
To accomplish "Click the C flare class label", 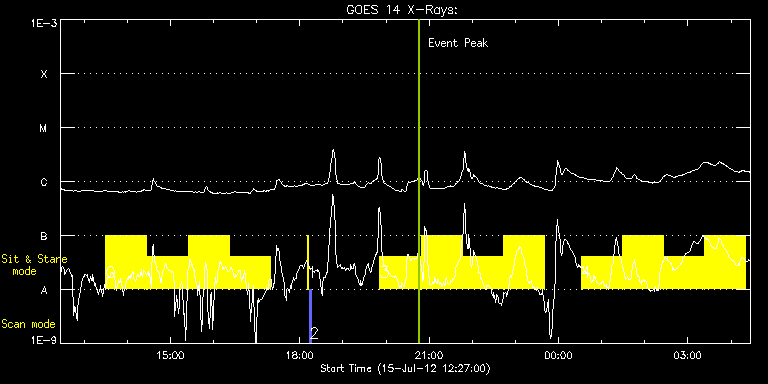I will [44, 182].
